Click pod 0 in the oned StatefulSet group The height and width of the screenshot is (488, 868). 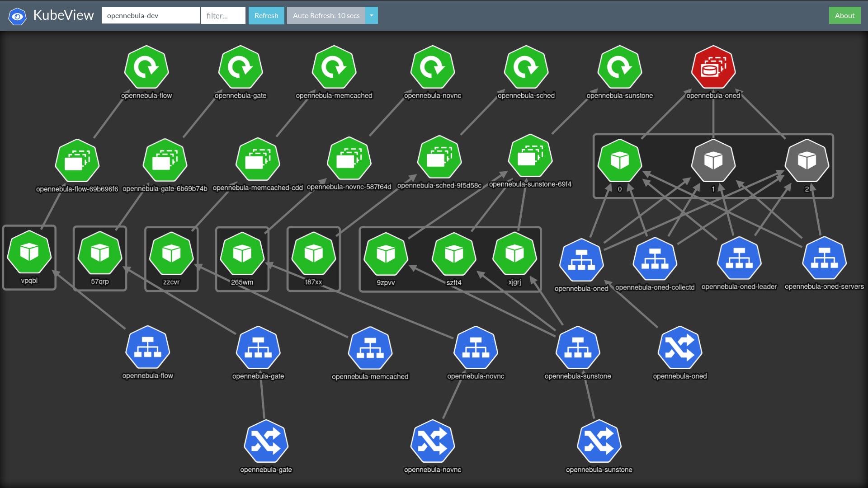coord(619,160)
